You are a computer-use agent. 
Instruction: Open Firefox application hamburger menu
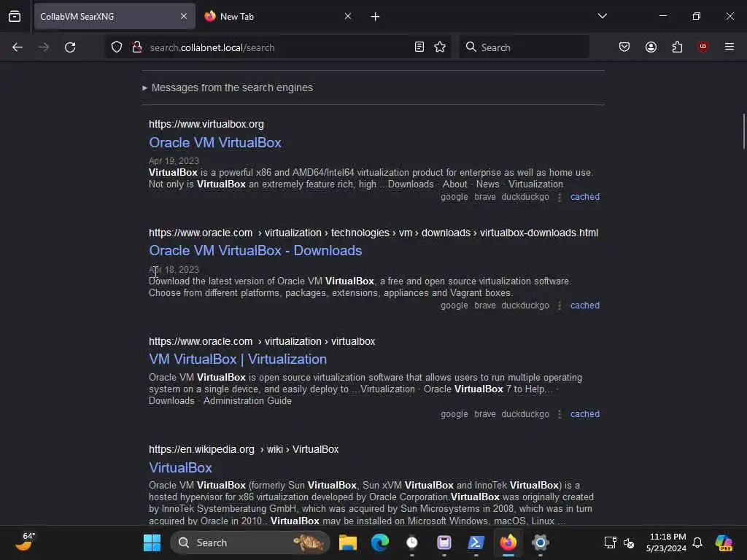729,47
